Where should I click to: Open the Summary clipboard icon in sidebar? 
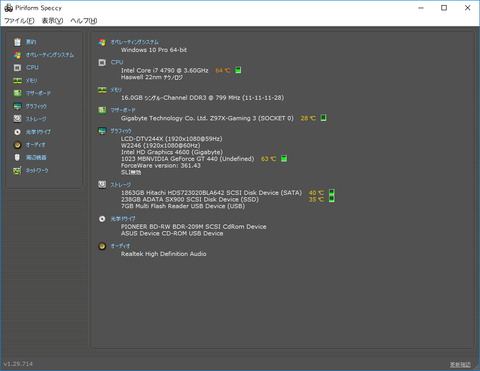[17, 42]
